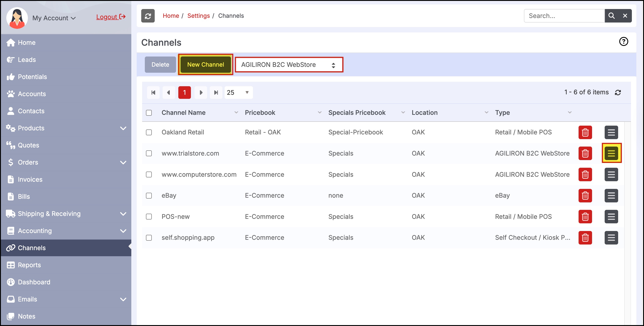644x326 pixels.
Task: Open hamburger menu for self.shopping.app row
Action: (x=611, y=238)
